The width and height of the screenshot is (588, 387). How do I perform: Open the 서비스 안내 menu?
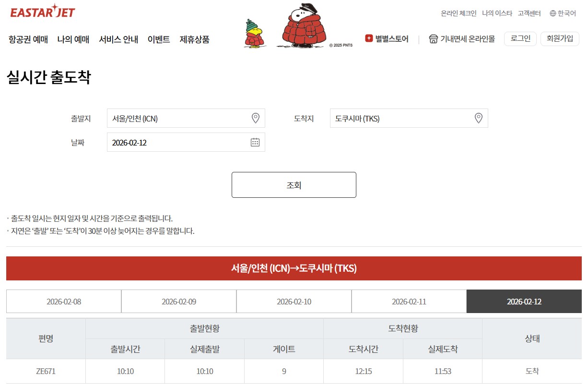pyautogui.click(x=118, y=39)
